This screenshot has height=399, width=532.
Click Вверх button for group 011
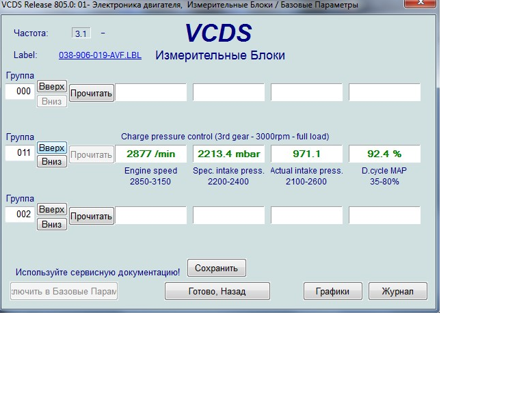[x=51, y=148]
